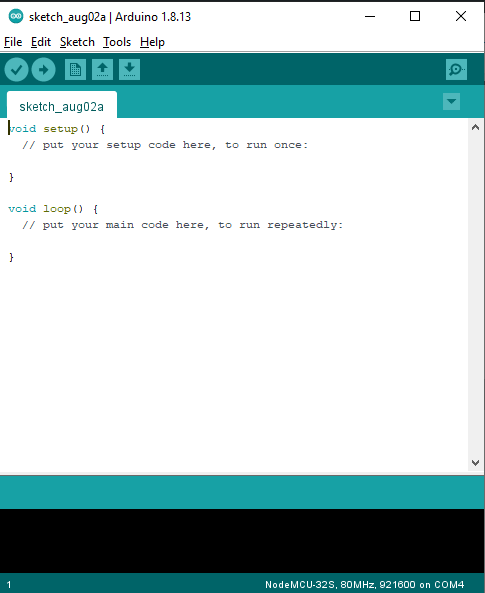Click the 'put your main code here' comment
The image size is (485, 593).
(x=182, y=225)
